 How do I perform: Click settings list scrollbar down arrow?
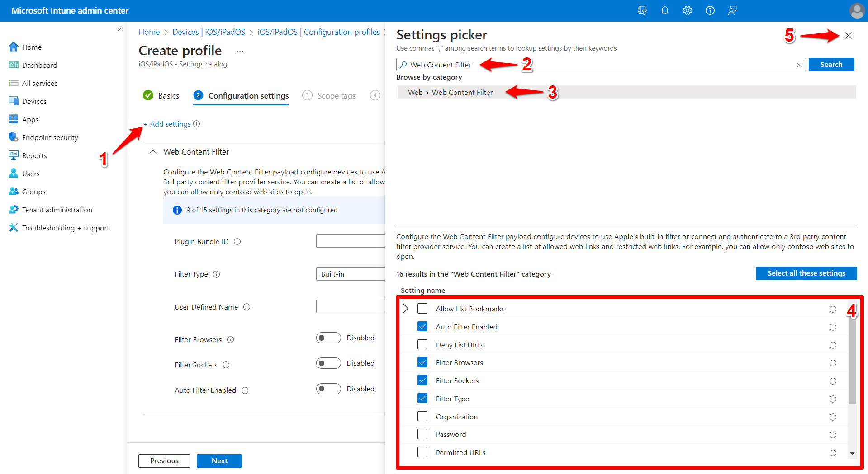pos(852,453)
